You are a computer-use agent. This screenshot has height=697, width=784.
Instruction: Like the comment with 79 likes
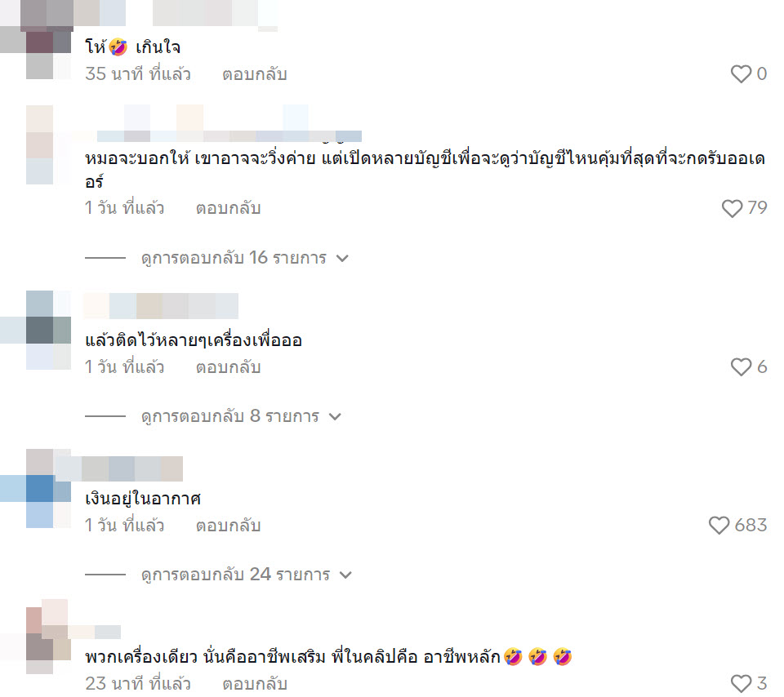click(732, 208)
